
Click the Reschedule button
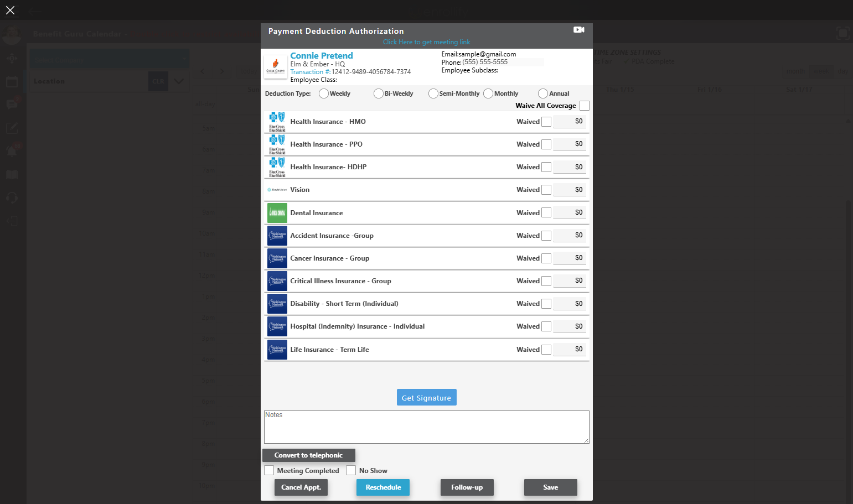point(383,487)
